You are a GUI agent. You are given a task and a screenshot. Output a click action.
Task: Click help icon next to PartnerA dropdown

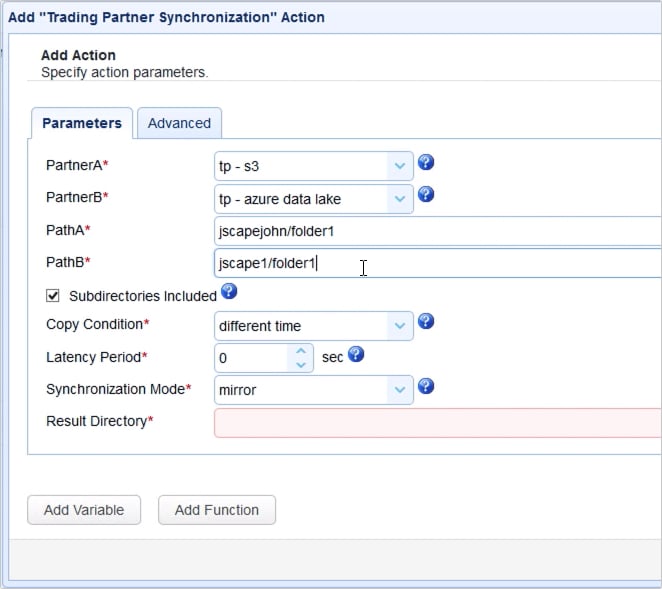[x=426, y=163]
